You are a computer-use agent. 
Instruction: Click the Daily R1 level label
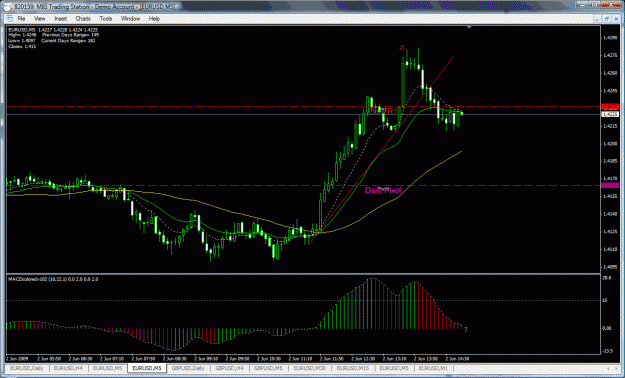coord(383,111)
